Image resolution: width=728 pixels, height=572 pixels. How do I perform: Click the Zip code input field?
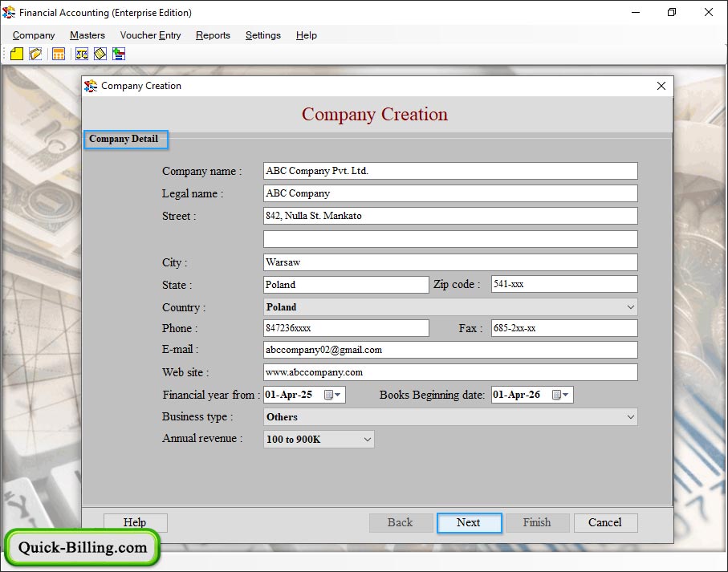(x=564, y=284)
